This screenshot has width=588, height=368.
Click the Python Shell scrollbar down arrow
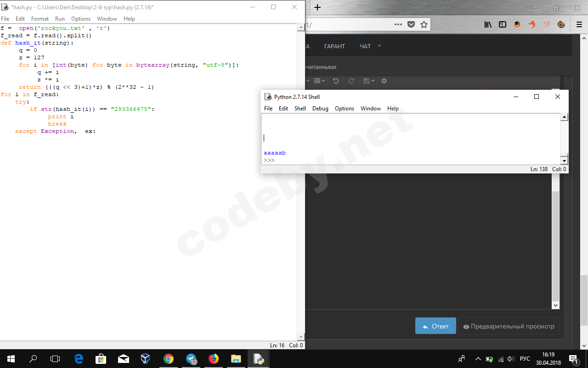tap(565, 161)
